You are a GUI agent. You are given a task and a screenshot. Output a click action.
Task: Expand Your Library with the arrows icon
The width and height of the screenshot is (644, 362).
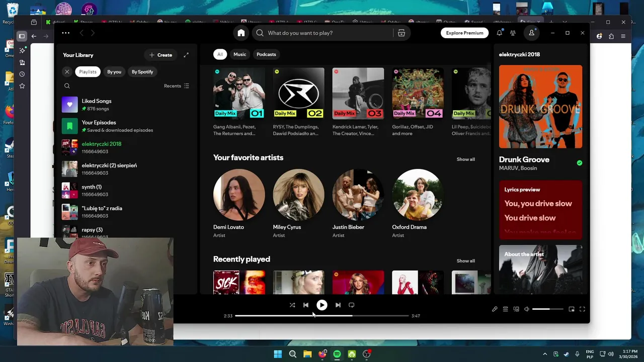(x=186, y=55)
